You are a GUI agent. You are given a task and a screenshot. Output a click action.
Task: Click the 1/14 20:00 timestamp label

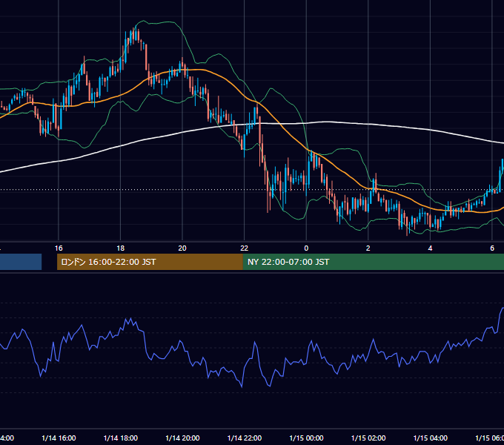pos(182,438)
